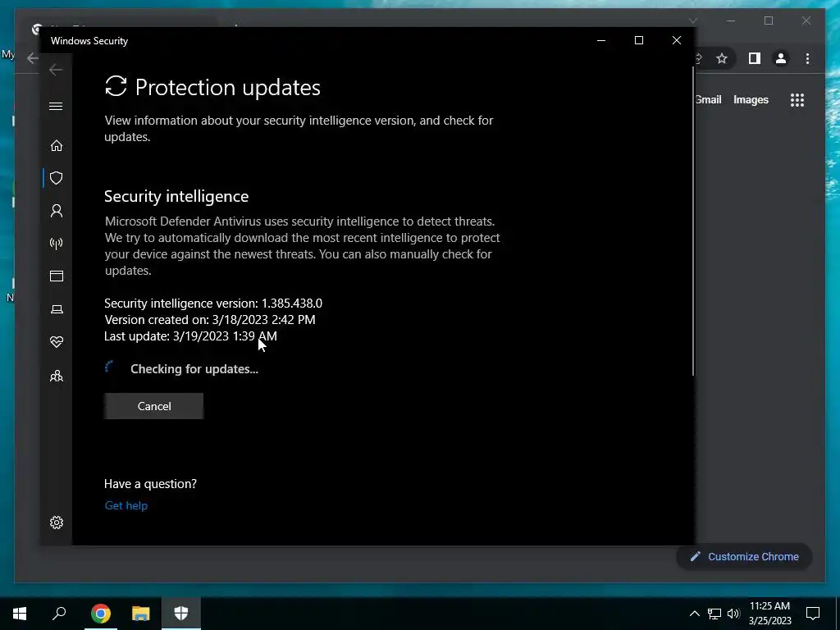The height and width of the screenshot is (630, 840).
Task: Click Security intelligence version text
Action: 213,304
